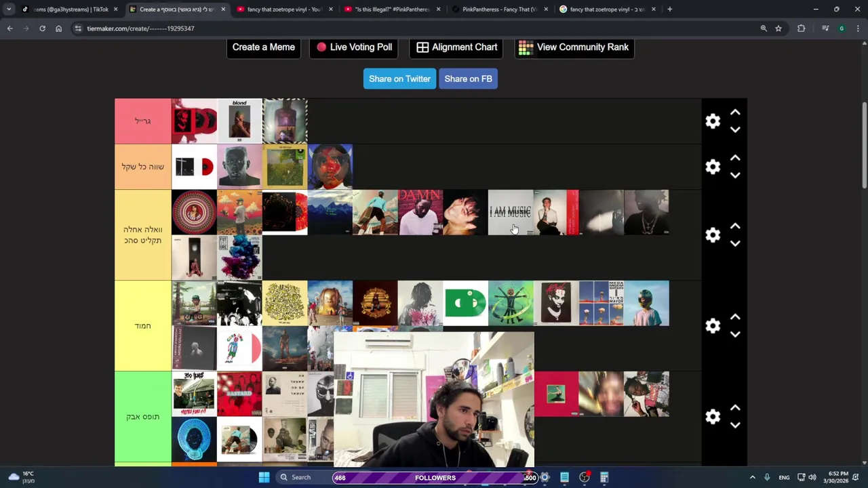
Task: Open settings gear for the שווה כל שקל tier
Action: point(713,167)
